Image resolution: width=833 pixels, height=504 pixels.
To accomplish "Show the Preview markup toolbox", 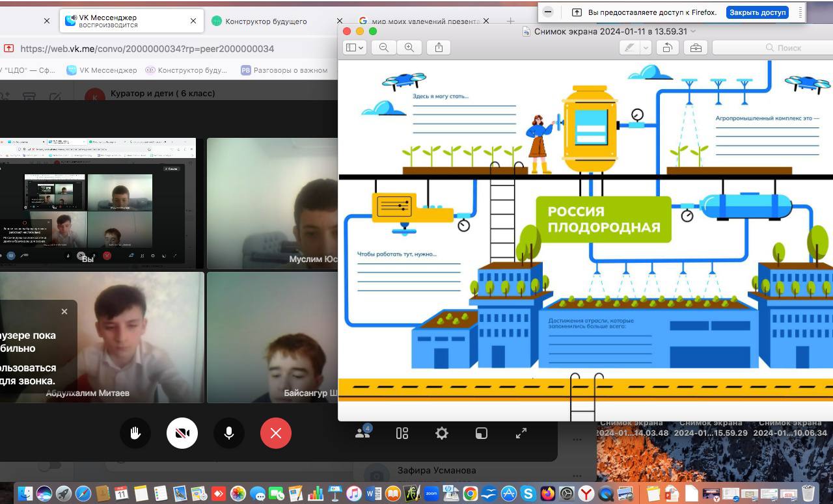I will 696,47.
